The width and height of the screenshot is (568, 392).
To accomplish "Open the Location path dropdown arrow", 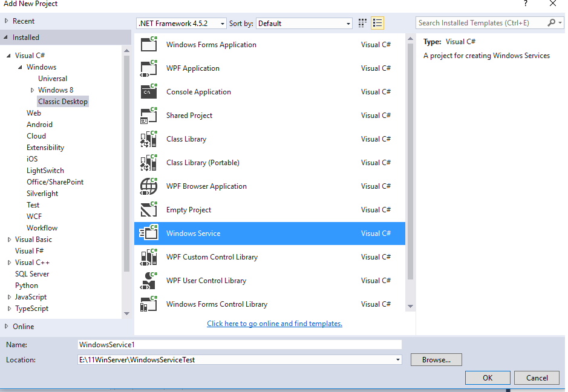I will (x=398, y=360).
